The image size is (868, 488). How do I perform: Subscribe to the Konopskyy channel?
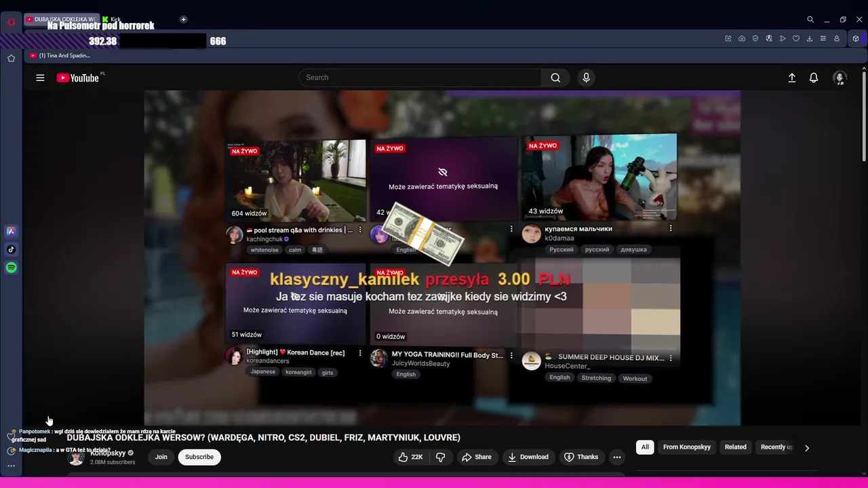(199, 457)
